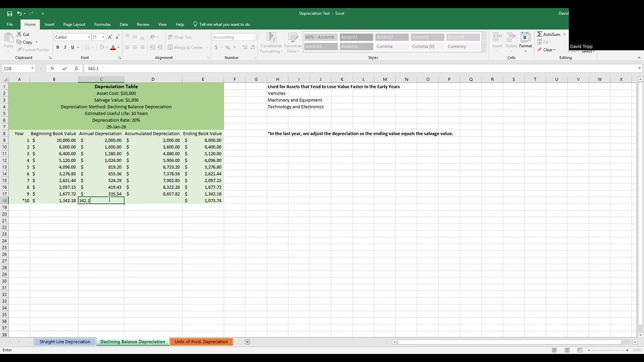Open the File menu

(10, 24)
